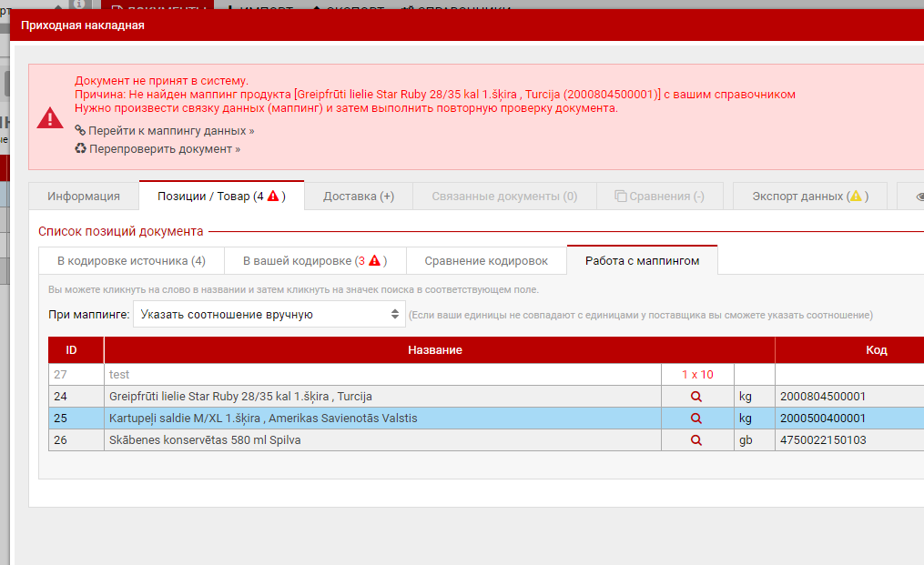Click search icon for Kartupeļi saldie row

[x=696, y=419]
